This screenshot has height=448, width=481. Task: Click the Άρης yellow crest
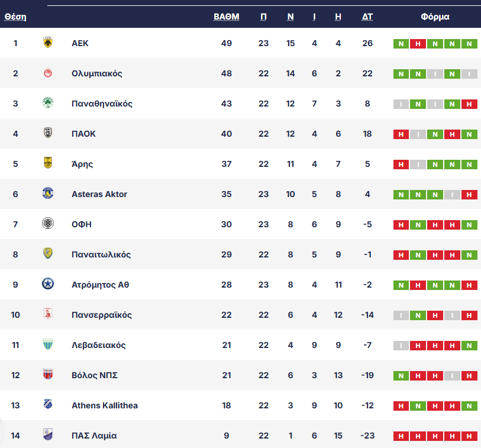48,163
